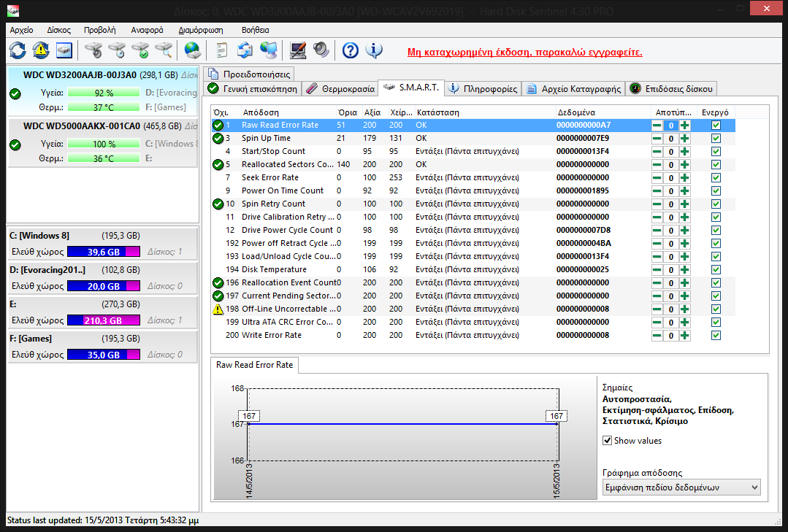The image size is (788, 532).
Task: Click the speaker sound toolbar icon
Action: tap(321, 50)
